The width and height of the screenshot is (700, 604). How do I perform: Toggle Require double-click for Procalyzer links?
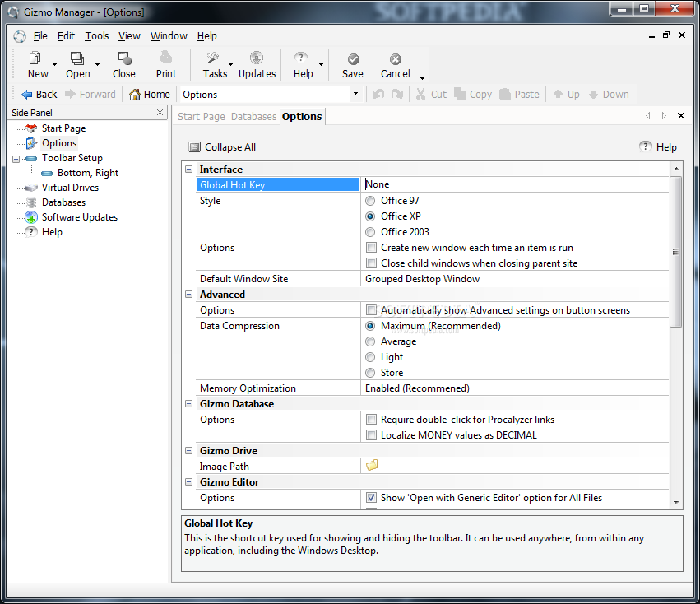pyautogui.click(x=371, y=419)
